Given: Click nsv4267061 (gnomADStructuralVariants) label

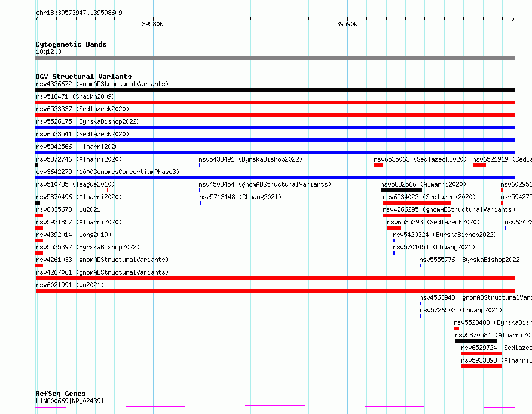Looking at the screenshot, I should pyautogui.click(x=102, y=272).
